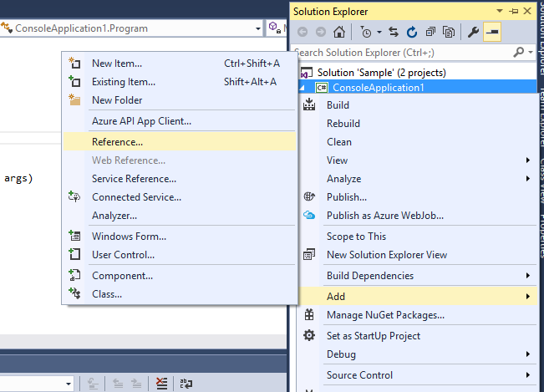Click the Home icon in Solution Explorer

(x=339, y=33)
